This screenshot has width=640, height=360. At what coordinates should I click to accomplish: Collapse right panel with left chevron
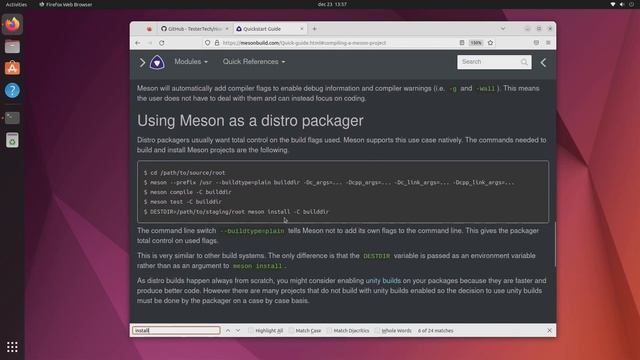[543, 62]
